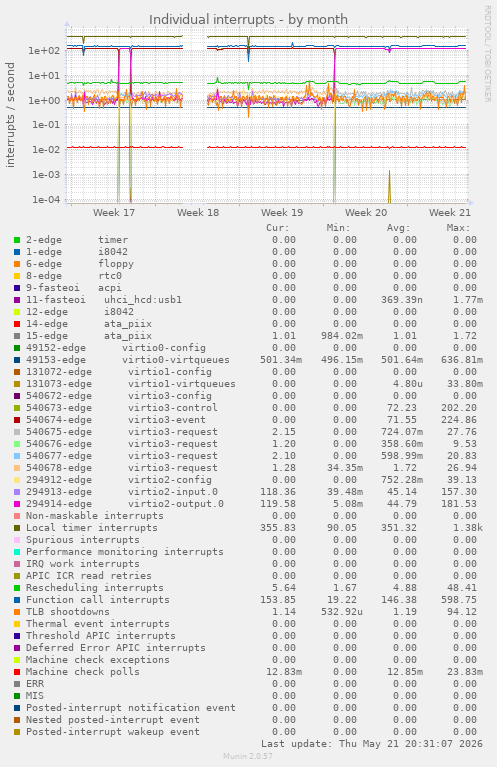Click the dark blue swatch beside 9-fasteoi acpi

click(x=17, y=288)
